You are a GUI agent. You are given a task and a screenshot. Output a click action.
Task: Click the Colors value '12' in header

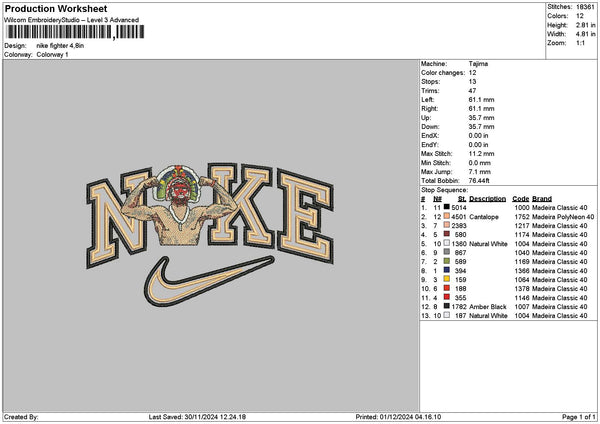tap(580, 16)
